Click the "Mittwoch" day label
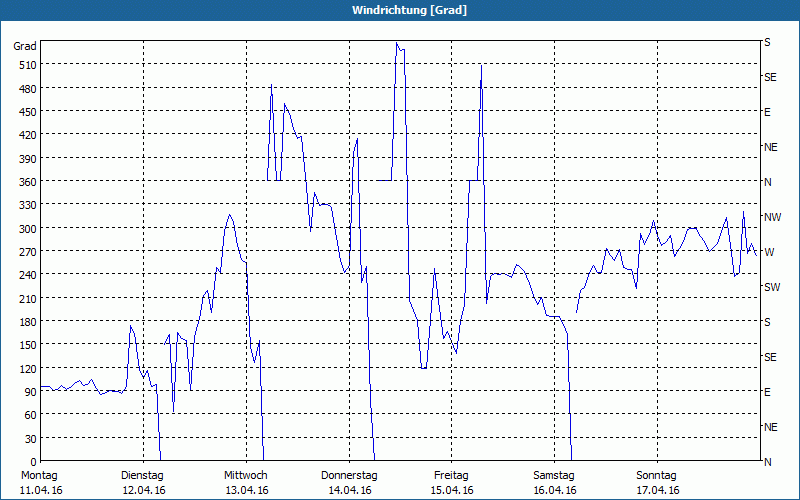 (x=246, y=476)
